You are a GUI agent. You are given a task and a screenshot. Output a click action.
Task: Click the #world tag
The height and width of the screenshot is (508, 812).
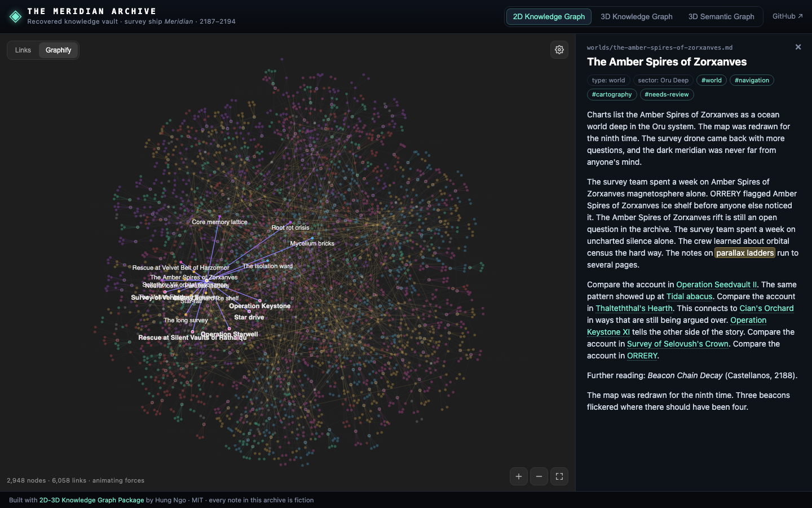pyautogui.click(x=712, y=80)
